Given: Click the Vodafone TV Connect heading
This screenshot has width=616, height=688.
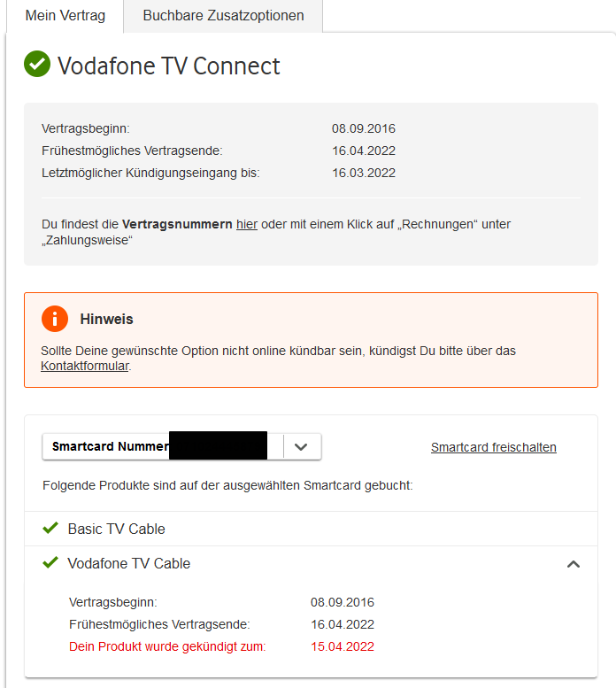Looking at the screenshot, I should [168, 66].
